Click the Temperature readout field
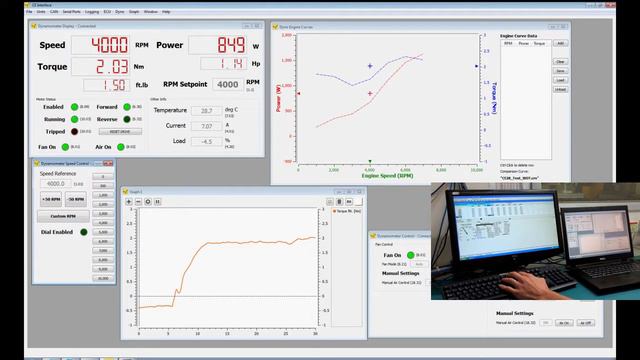The image size is (640, 360). (207, 111)
